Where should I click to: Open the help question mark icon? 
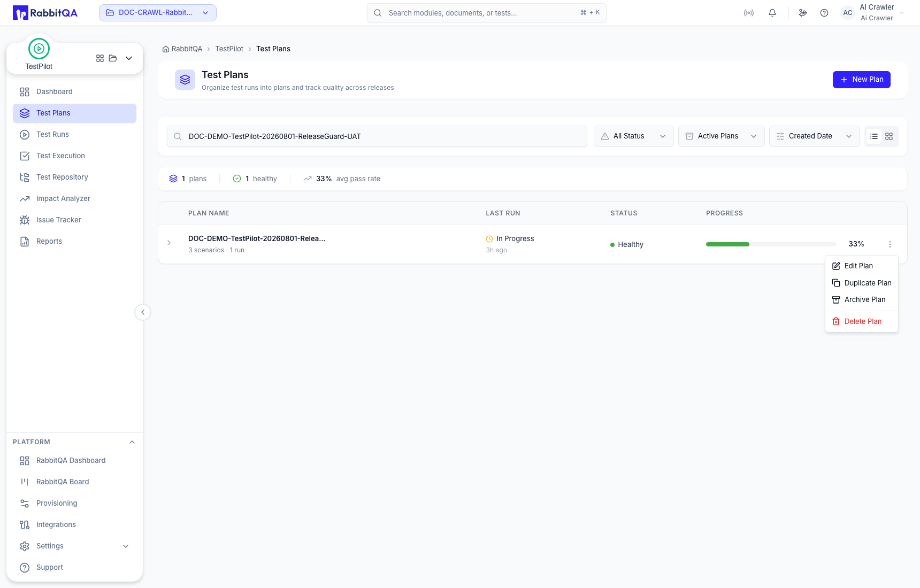pyautogui.click(x=824, y=13)
